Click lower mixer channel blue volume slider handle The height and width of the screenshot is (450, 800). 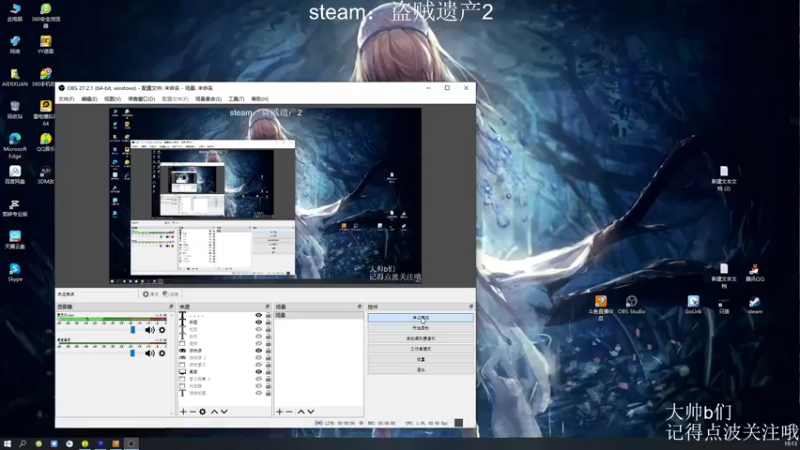(133, 353)
